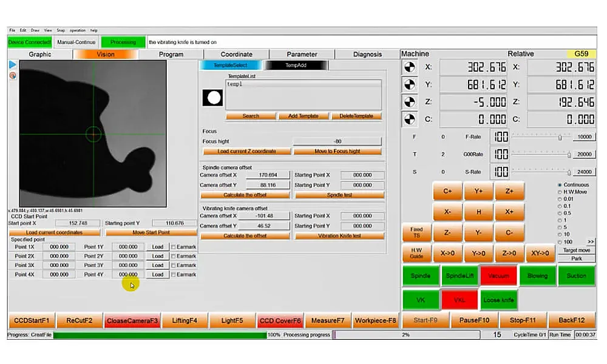This screenshot has width=607, height=364.
Task: Open the Draw menu
Action: (35, 30)
